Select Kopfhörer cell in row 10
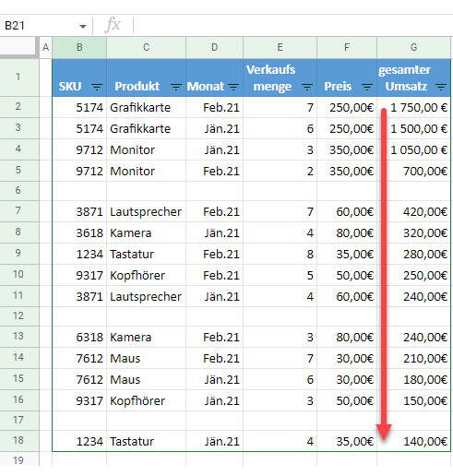The image size is (453, 476). click(146, 275)
